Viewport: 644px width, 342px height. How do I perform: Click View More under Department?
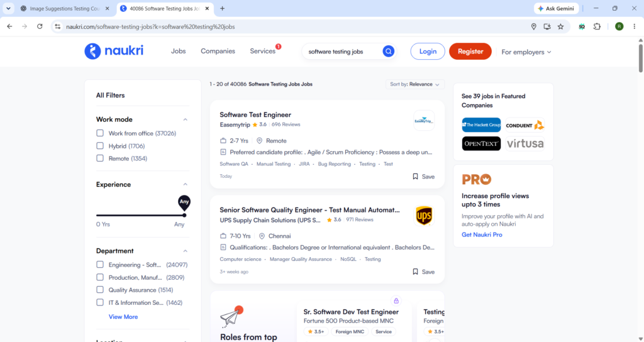click(123, 317)
